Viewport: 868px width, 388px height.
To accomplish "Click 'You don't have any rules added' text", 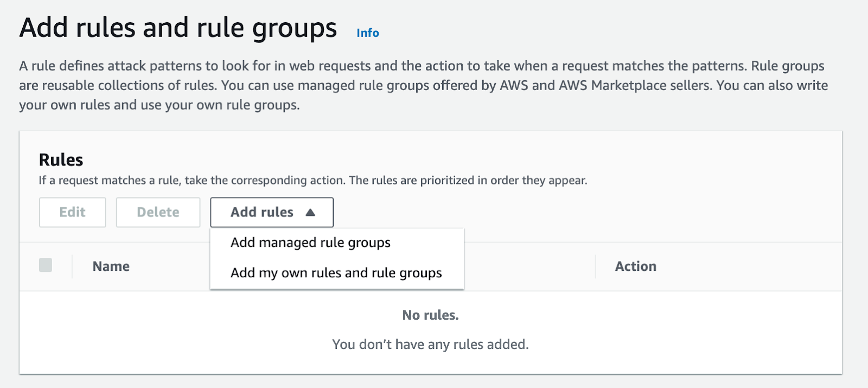I will 430,345.
